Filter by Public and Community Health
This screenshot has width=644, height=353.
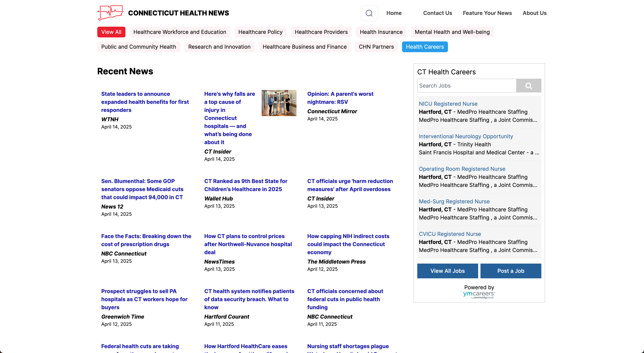[139, 47]
